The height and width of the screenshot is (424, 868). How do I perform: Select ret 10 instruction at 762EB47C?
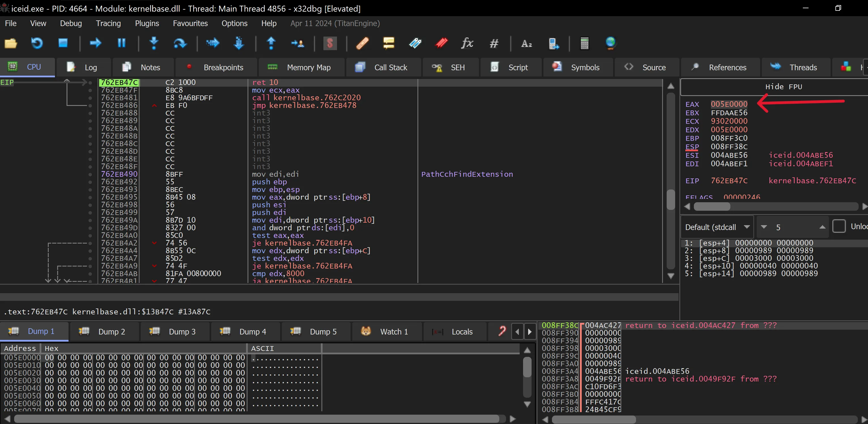tap(265, 82)
